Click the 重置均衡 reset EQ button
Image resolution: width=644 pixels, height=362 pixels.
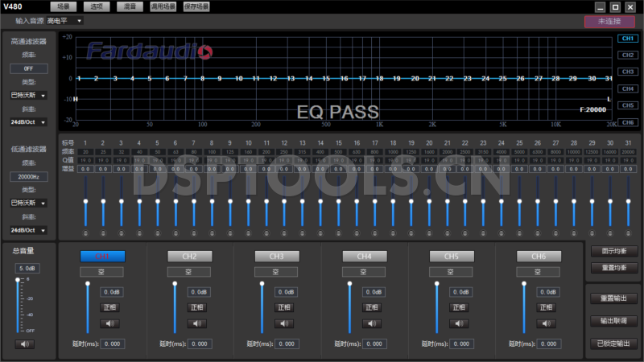(613, 266)
